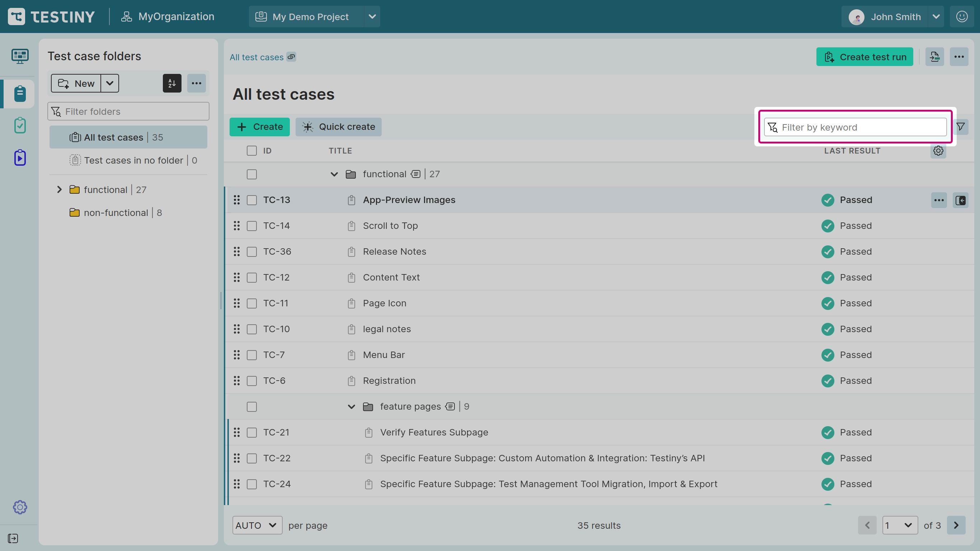Click the more options icon for TC-13

pos(939,200)
